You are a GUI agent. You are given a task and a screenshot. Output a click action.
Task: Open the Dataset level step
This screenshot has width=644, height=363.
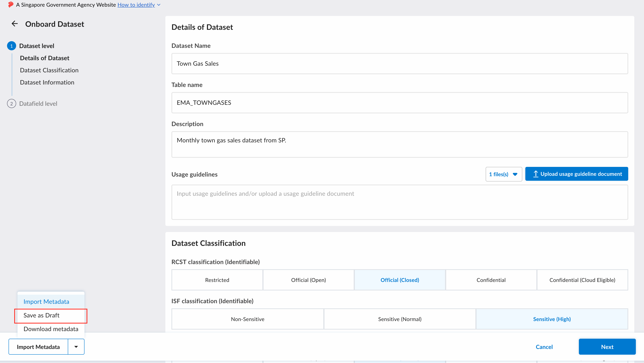(37, 46)
